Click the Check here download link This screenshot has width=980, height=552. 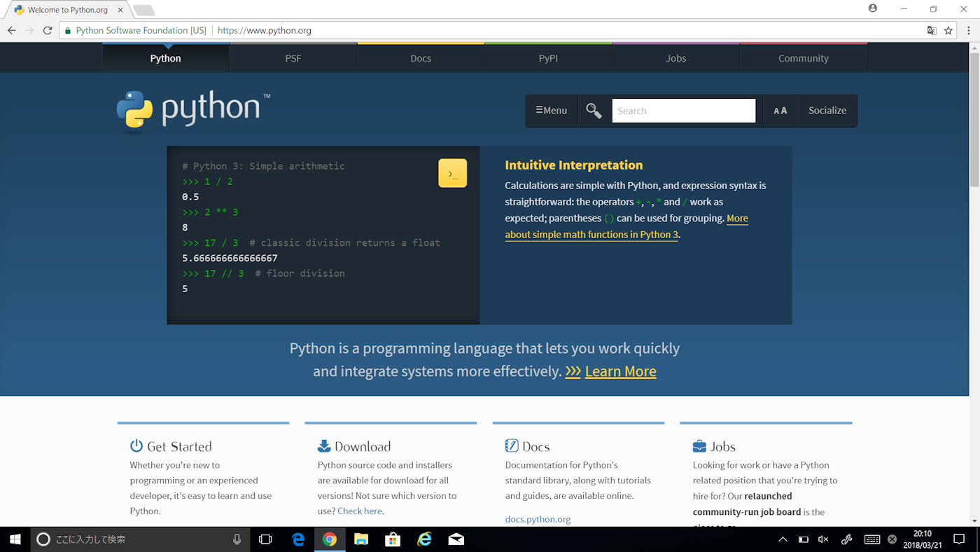pos(360,511)
